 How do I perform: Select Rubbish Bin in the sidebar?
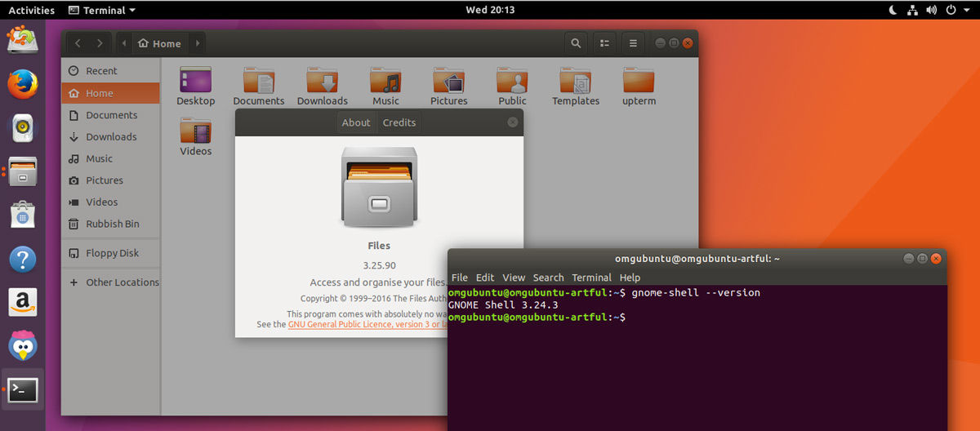tap(112, 224)
